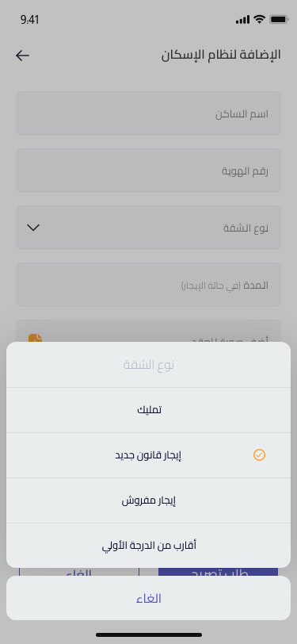
Task: Select the تمليك option
Action: click(149, 410)
